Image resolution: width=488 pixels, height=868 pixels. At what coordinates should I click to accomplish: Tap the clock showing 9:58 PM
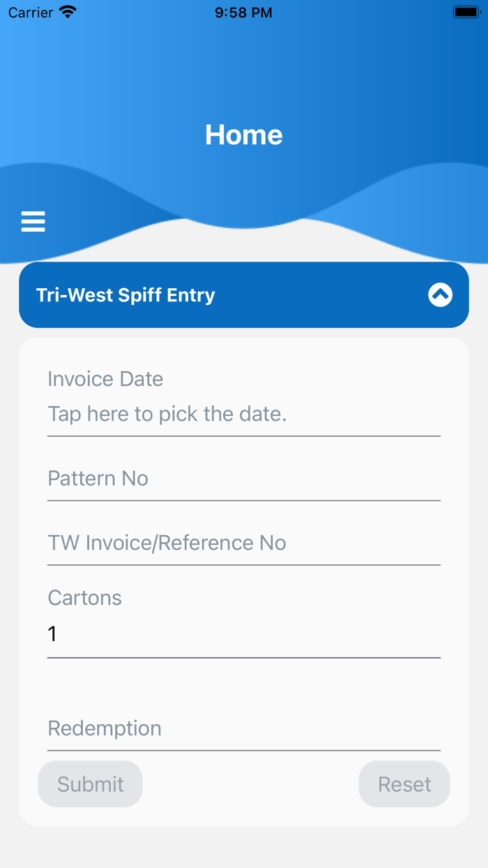[243, 11]
